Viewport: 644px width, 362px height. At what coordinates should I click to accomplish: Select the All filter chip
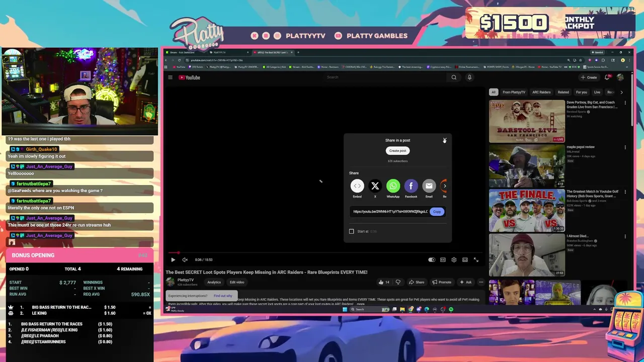[494, 92]
